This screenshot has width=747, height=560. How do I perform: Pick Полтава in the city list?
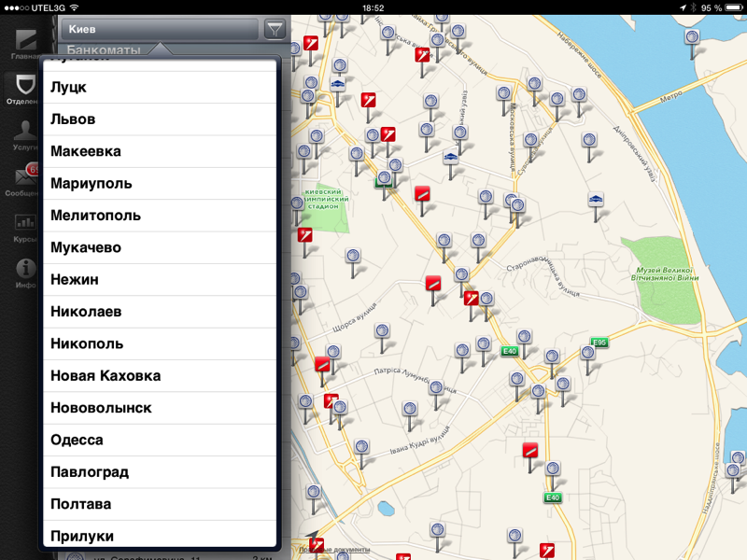tap(160, 504)
